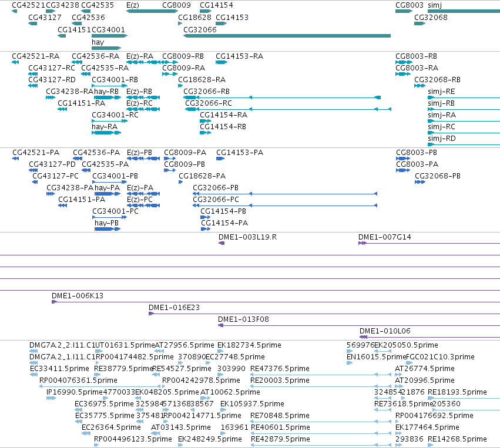The image size is (500, 448).
Task: Select EST RE20003.5prime
Action: pos(321,386)
